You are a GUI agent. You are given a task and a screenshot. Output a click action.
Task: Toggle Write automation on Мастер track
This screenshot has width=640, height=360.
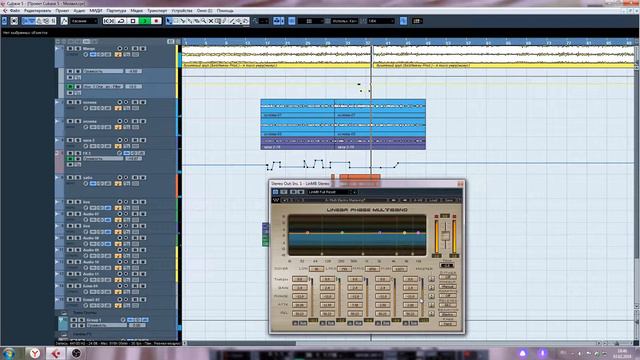142,49
